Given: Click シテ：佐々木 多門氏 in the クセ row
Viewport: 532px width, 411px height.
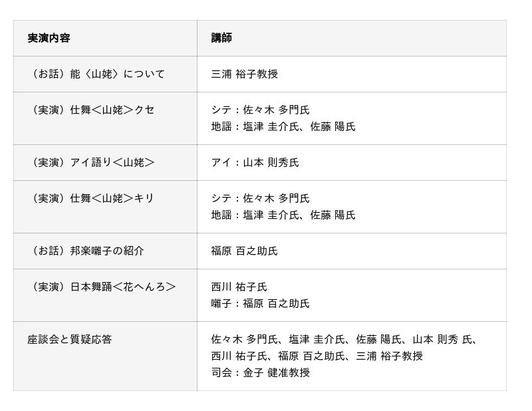Looking at the screenshot, I should 260,110.
